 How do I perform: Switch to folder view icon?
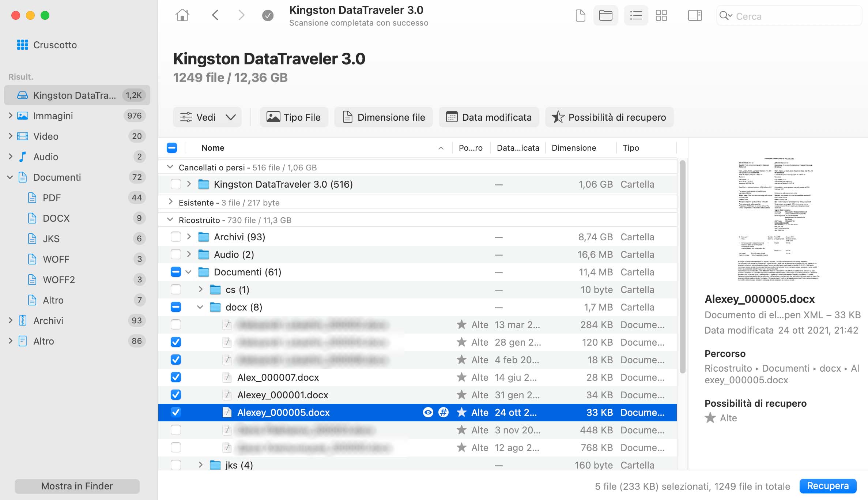(x=605, y=15)
